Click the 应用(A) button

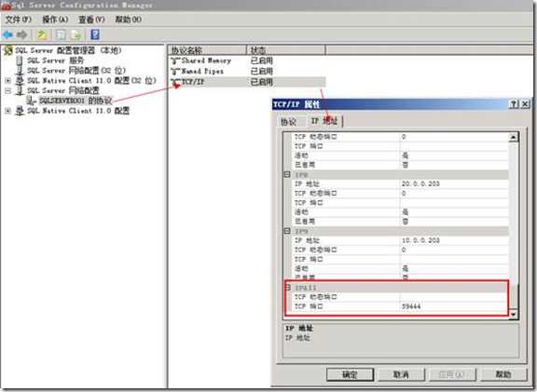coord(452,374)
